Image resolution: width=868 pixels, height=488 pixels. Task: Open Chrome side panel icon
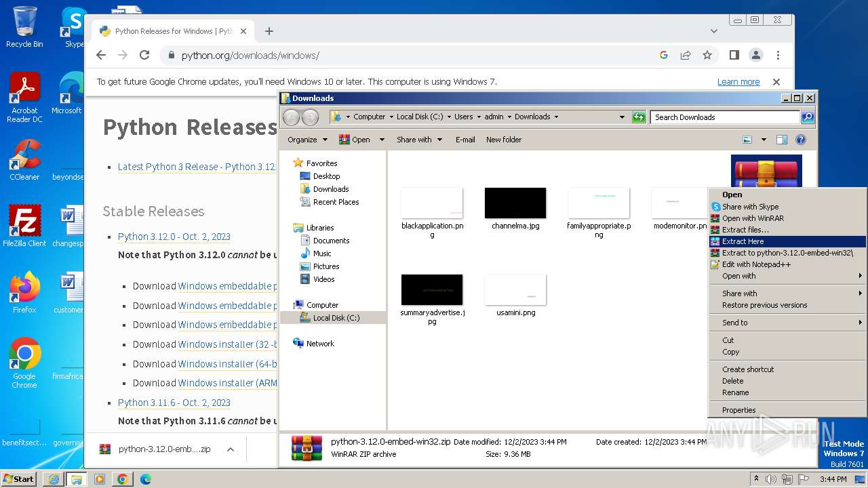[x=734, y=55]
